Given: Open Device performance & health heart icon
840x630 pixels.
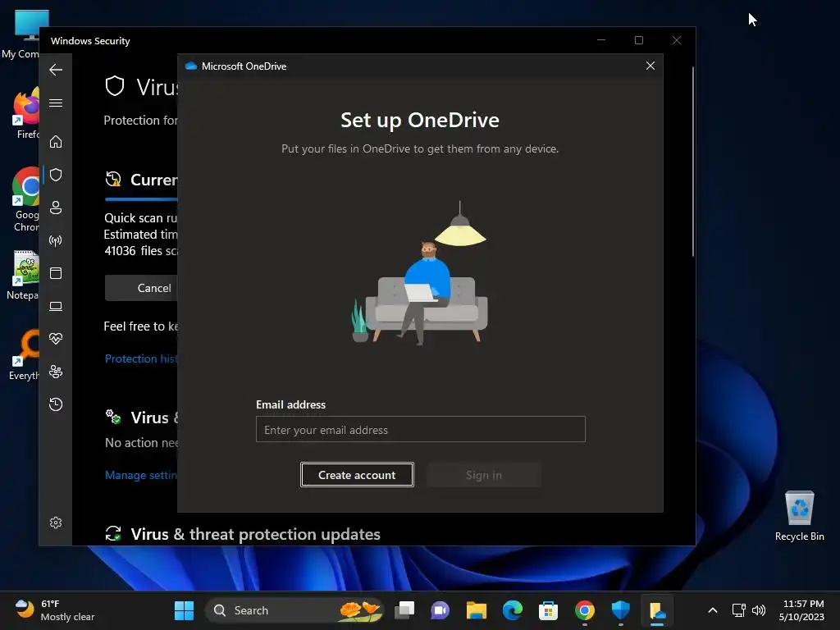Looking at the screenshot, I should coord(56,339).
